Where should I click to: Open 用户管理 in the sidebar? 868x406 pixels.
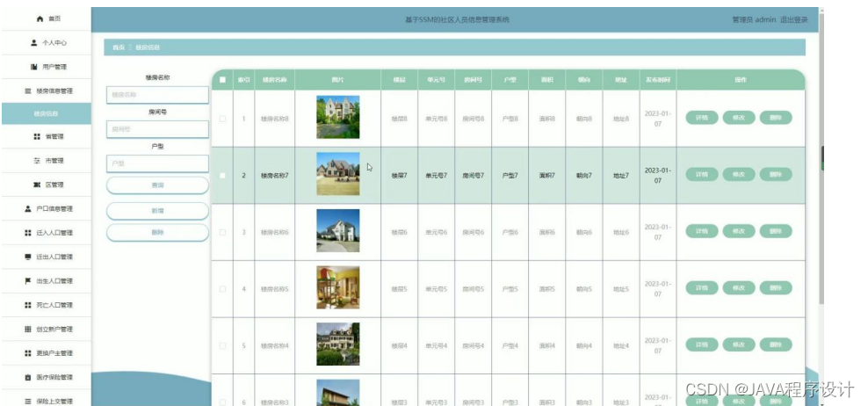point(47,67)
